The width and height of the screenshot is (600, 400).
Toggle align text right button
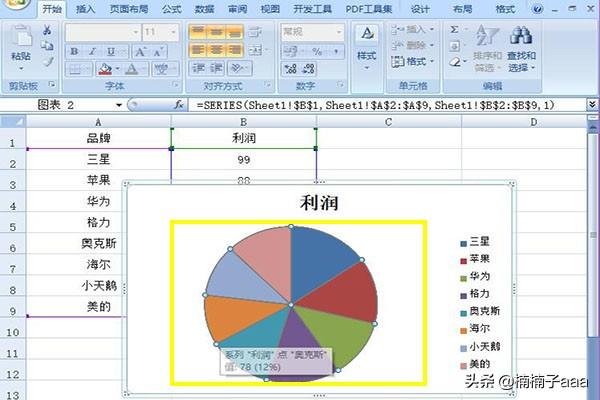[235, 50]
